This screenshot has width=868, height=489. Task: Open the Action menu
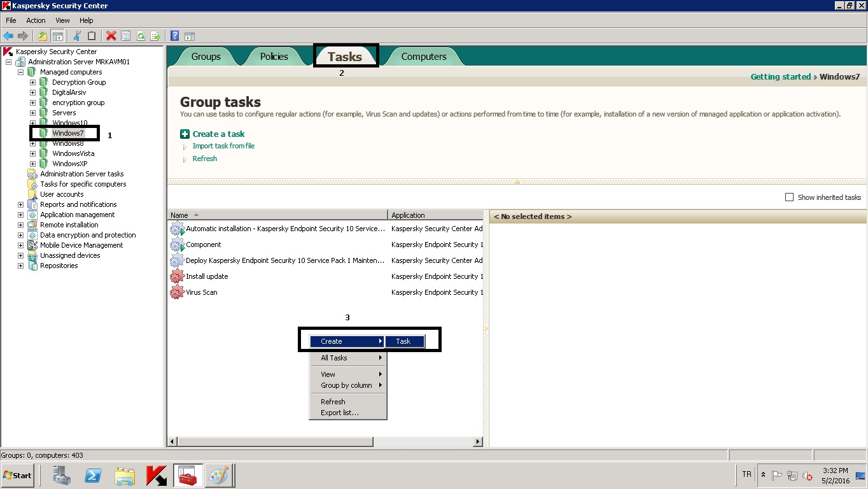click(x=36, y=20)
